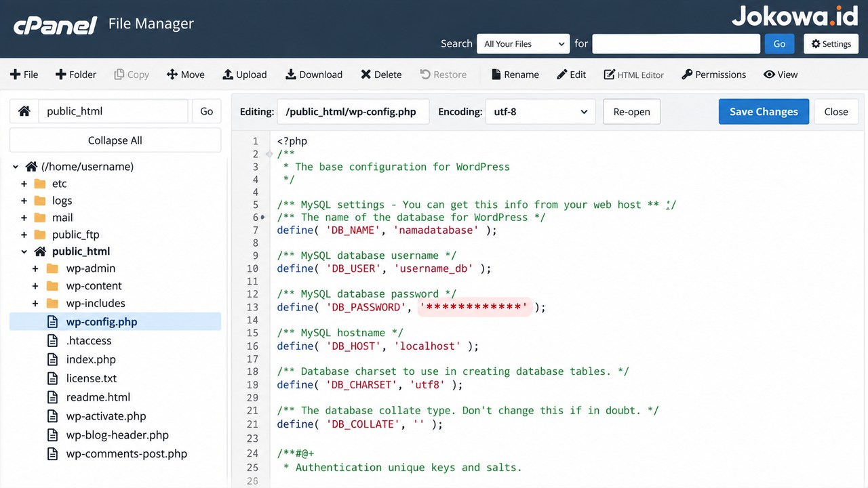
Task: Click the Move toolbar button
Action: pyautogui.click(x=185, y=75)
